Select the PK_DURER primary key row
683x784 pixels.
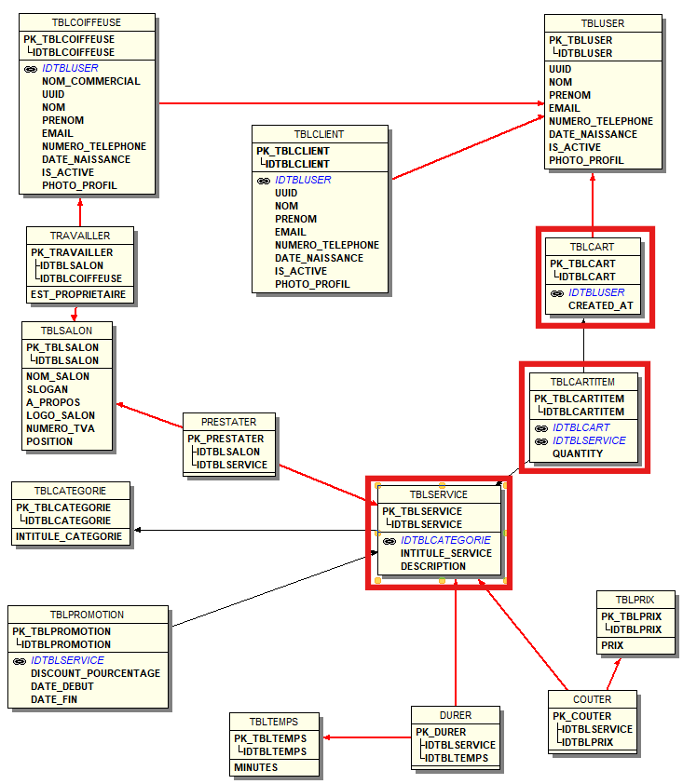tap(442, 733)
